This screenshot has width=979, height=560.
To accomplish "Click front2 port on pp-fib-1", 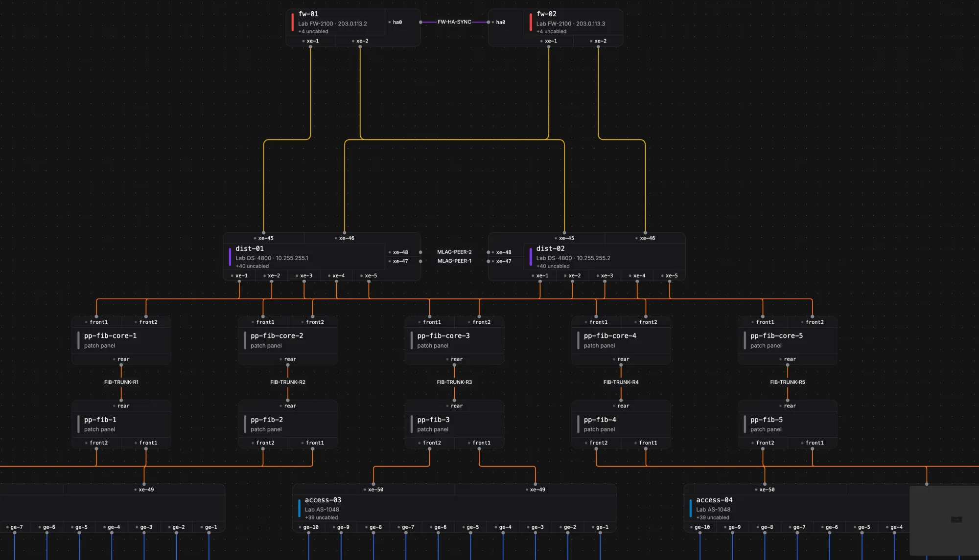I will tap(96, 443).
